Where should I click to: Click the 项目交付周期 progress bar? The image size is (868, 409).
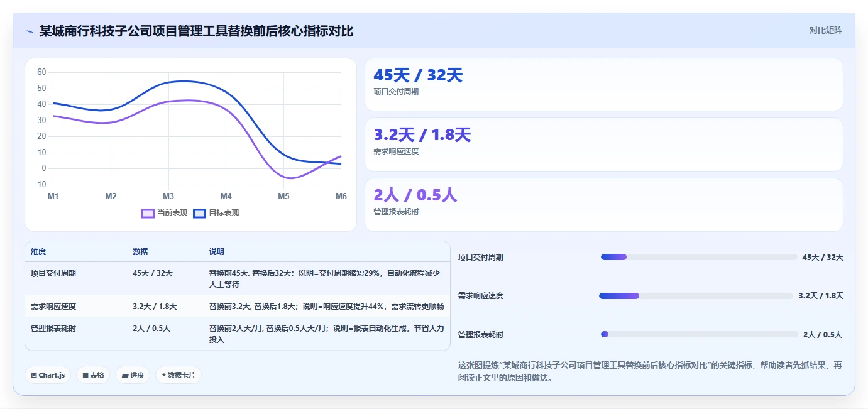point(698,257)
